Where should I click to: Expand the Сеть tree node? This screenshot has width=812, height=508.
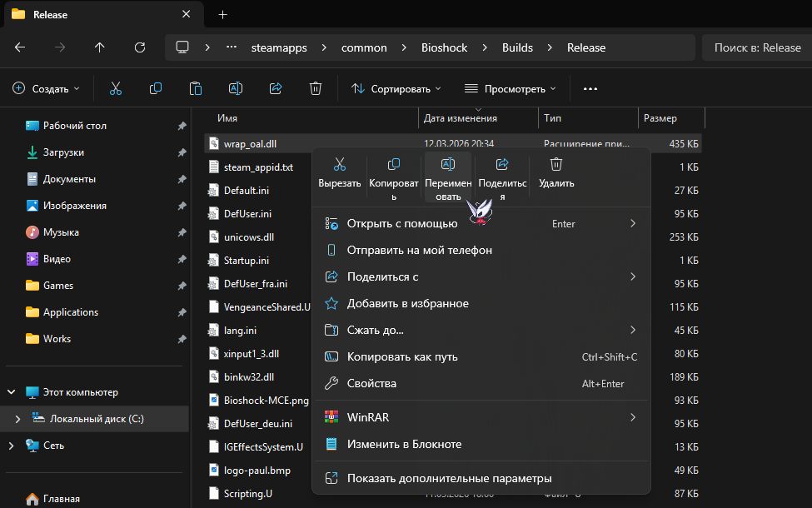[12, 446]
